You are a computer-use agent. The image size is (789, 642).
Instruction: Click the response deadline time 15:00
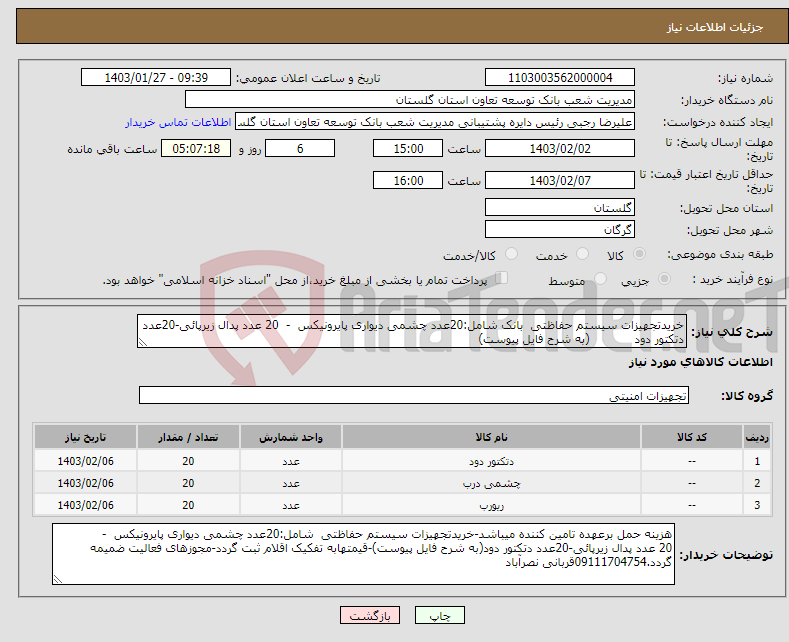click(x=408, y=148)
